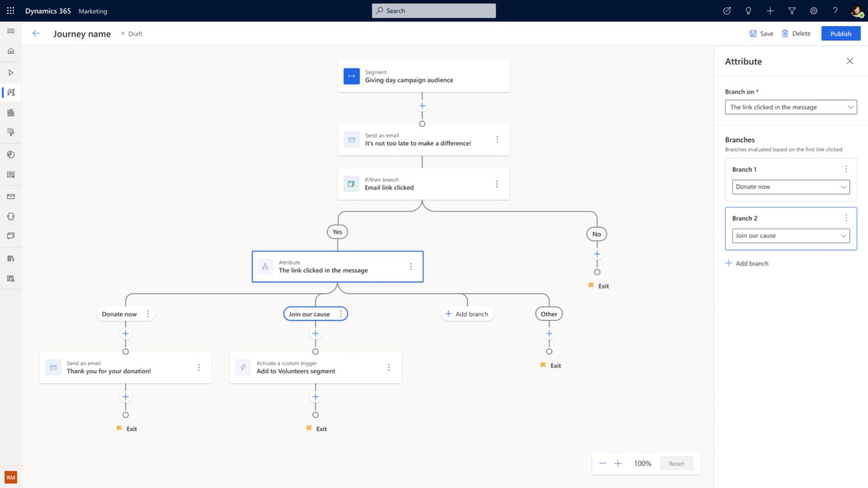Open the email envelope icon in sidebar
This screenshot has height=488, width=868.
click(11, 196)
